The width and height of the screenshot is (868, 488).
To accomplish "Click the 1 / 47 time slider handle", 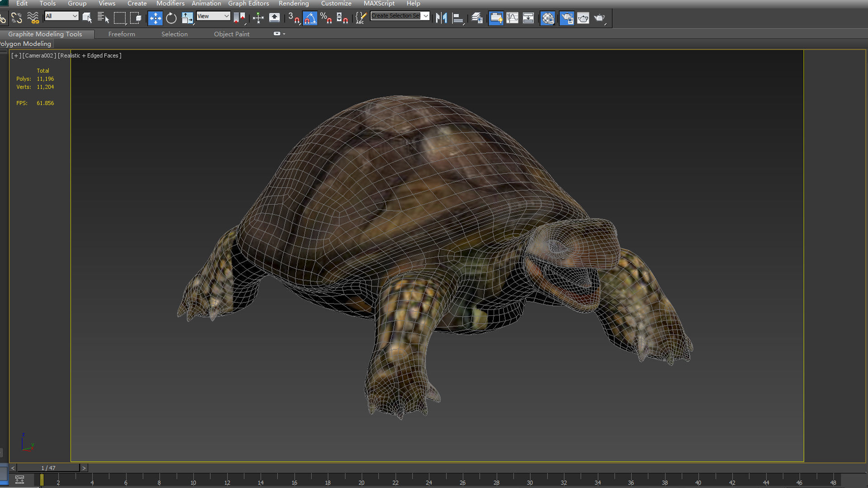I will pyautogui.click(x=48, y=468).
